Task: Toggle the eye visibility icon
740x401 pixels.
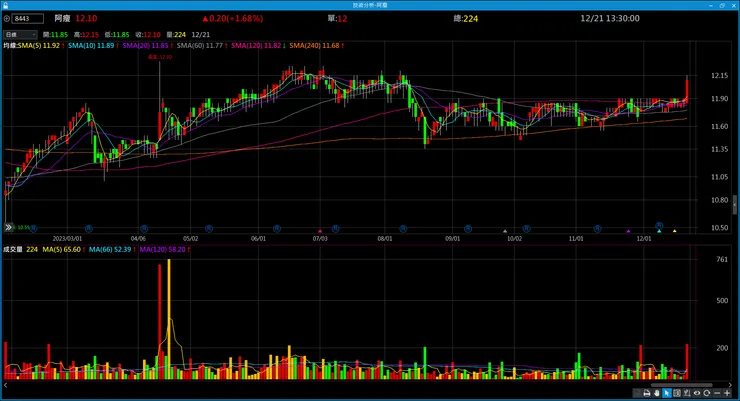Action: click(x=697, y=393)
